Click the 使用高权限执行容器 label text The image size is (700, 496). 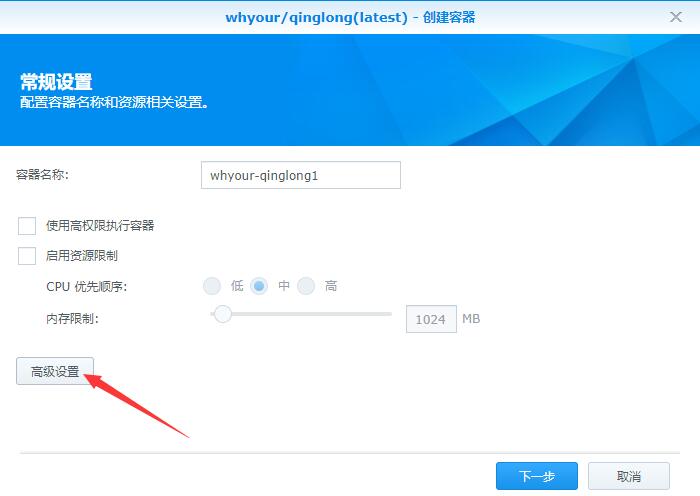(100, 225)
